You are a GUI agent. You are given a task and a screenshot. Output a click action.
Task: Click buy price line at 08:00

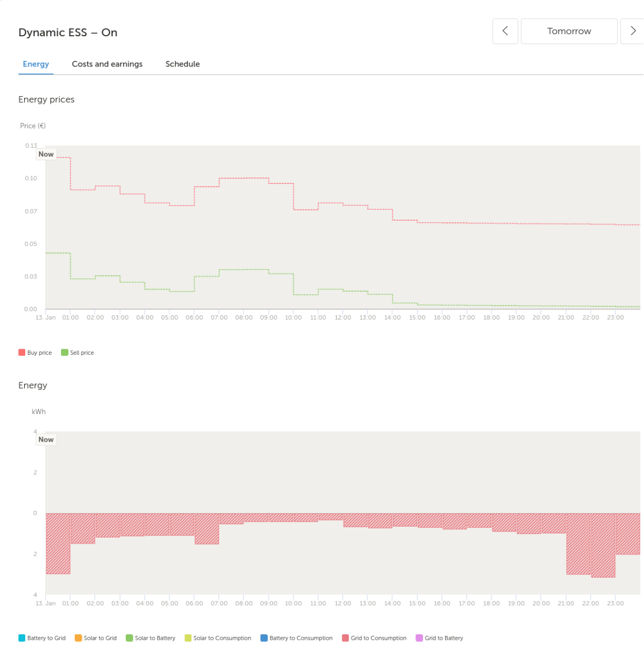(244, 178)
